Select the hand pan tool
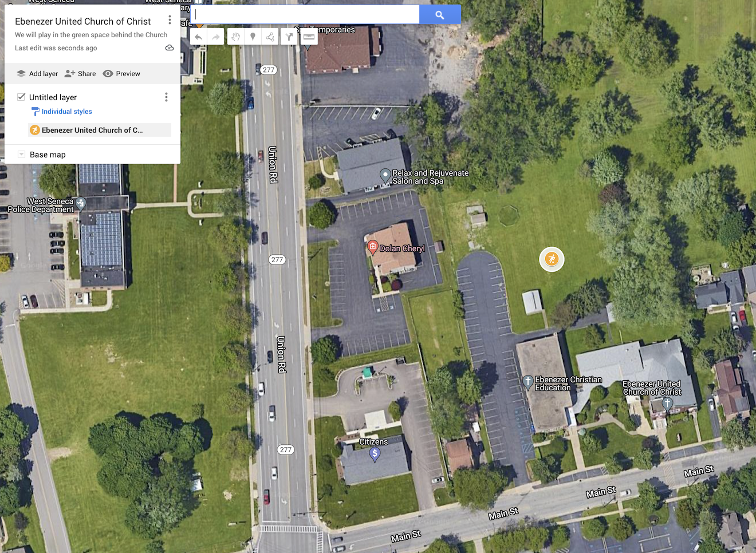The width and height of the screenshot is (756, 553). click(235, 37)
